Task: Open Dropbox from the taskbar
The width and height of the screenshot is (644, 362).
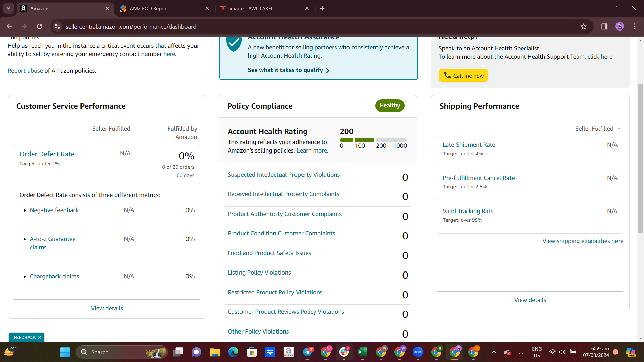Action: 270,352
